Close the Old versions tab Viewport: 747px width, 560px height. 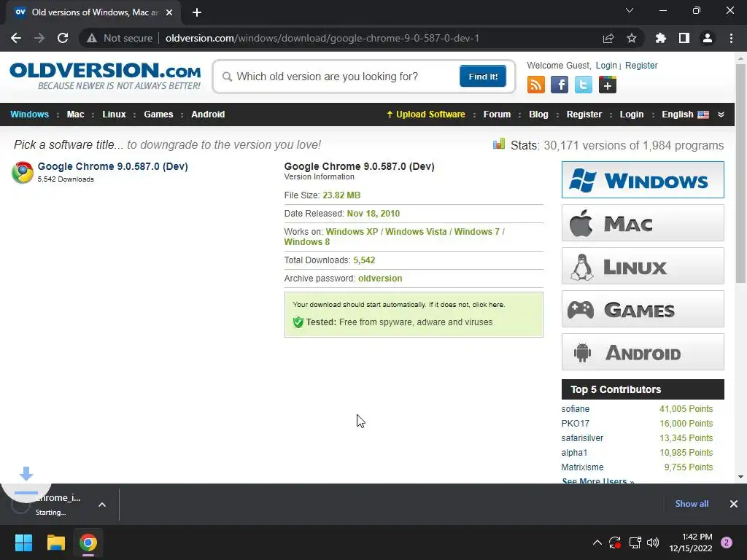(x=169, y=12)
